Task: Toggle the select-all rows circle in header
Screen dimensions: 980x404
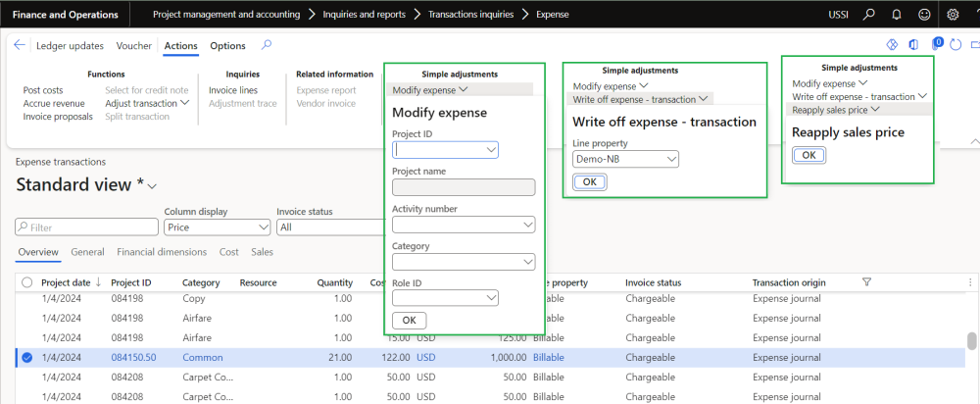Action: [x=26, y=282]
